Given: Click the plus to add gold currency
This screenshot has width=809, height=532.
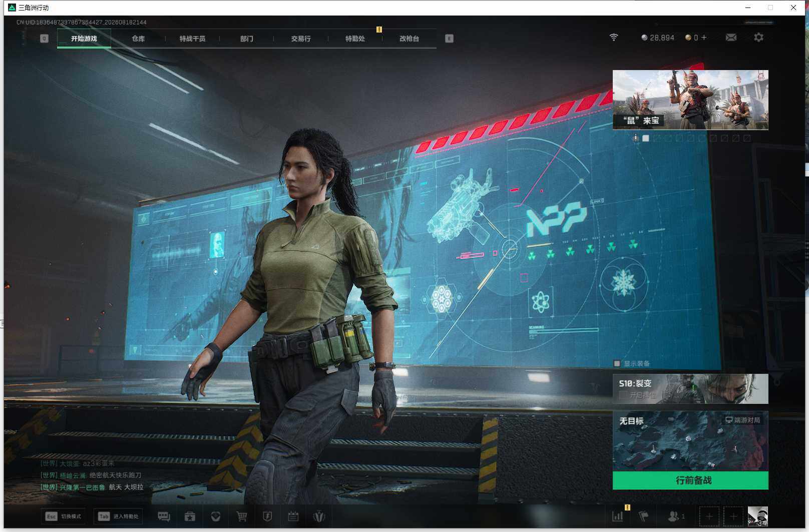Looking at the screenshot, I should 704,38.
